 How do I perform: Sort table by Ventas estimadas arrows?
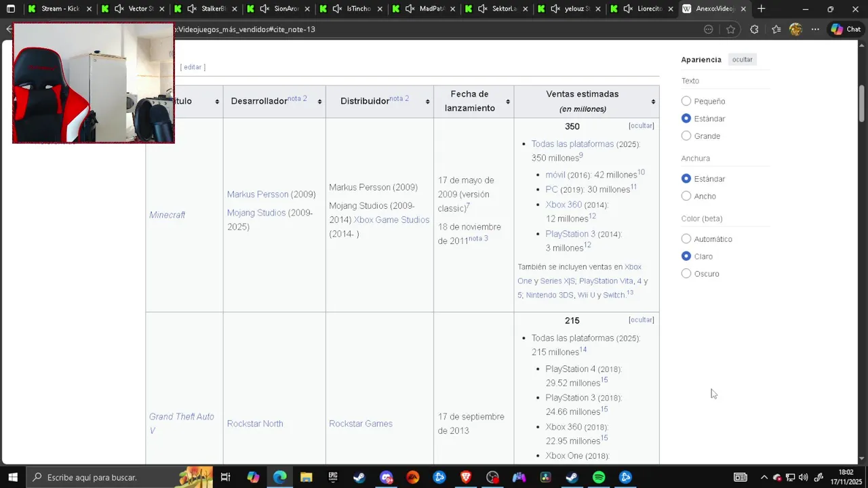coord(653,102)
